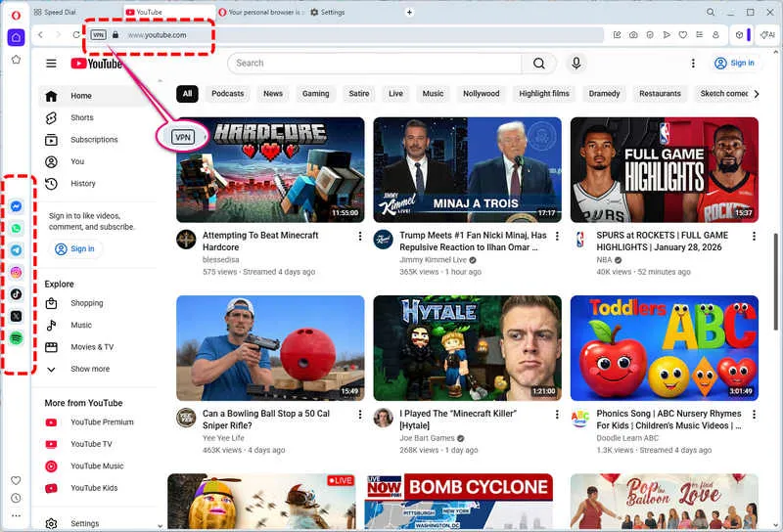The width and height of the screenshot is (783, 532).
Task: Click Sign in button in left sidebar
Action: pyautogui.click(x=75, y=249)
